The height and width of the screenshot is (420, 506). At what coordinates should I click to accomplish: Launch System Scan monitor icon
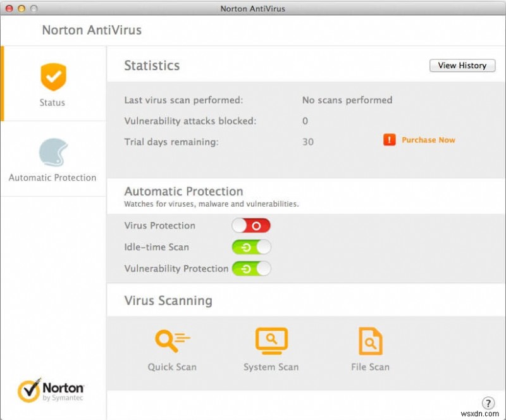click(271, 342)
